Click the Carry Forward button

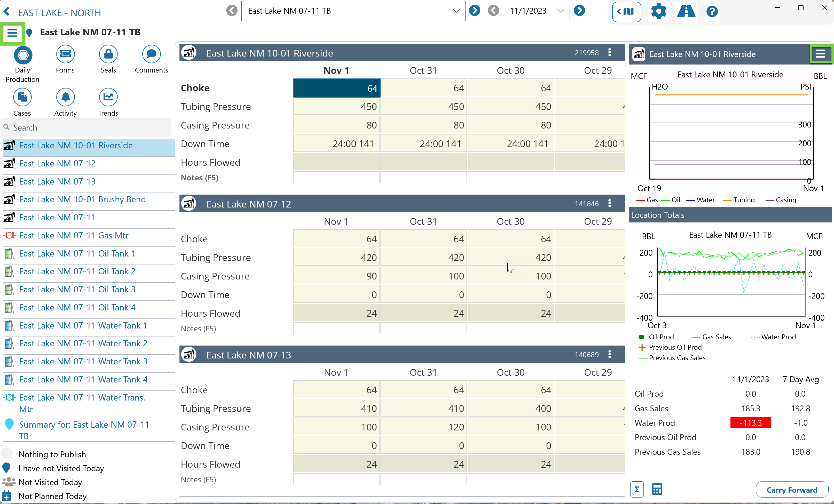pos(791,490)
